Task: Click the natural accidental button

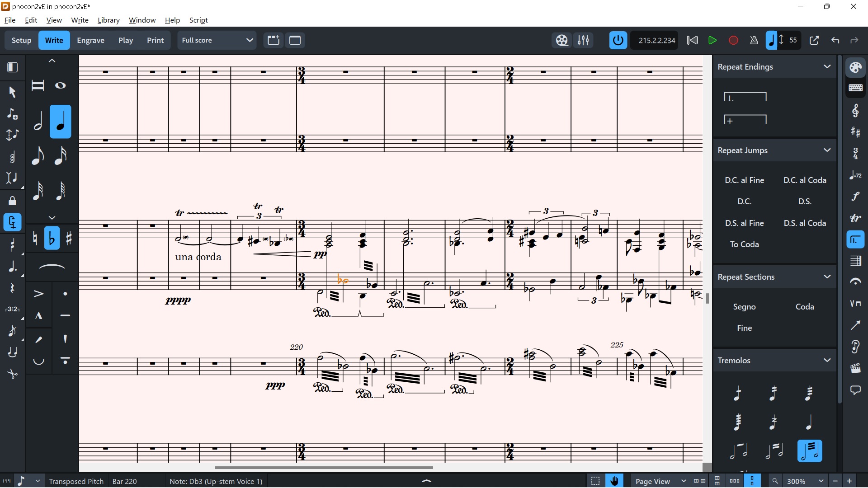Action: (35, 238)
